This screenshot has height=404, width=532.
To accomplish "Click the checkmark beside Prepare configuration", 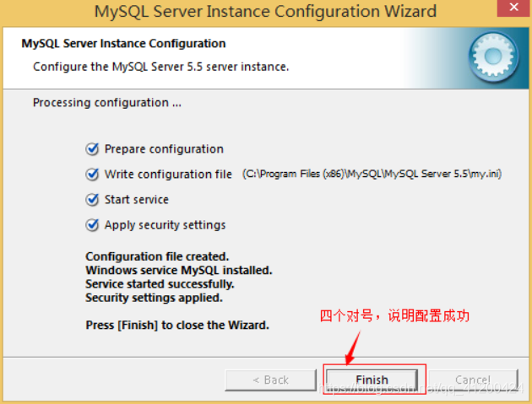I will click(92, 148).
